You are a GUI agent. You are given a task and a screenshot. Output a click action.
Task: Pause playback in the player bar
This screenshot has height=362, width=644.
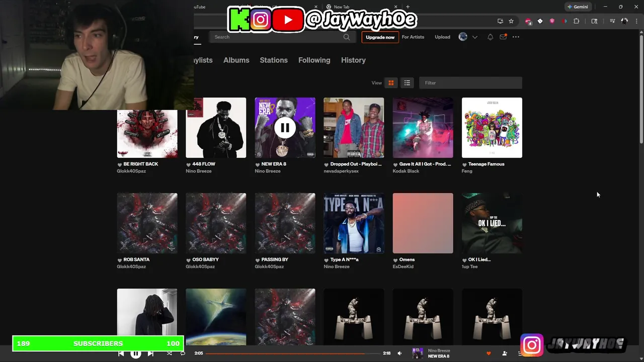pos(136,353)
